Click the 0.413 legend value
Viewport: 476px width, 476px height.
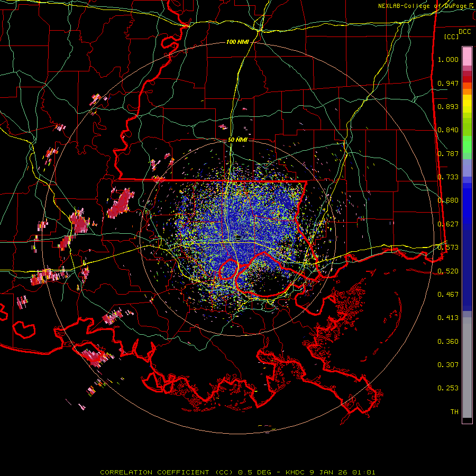coord(448,318)
